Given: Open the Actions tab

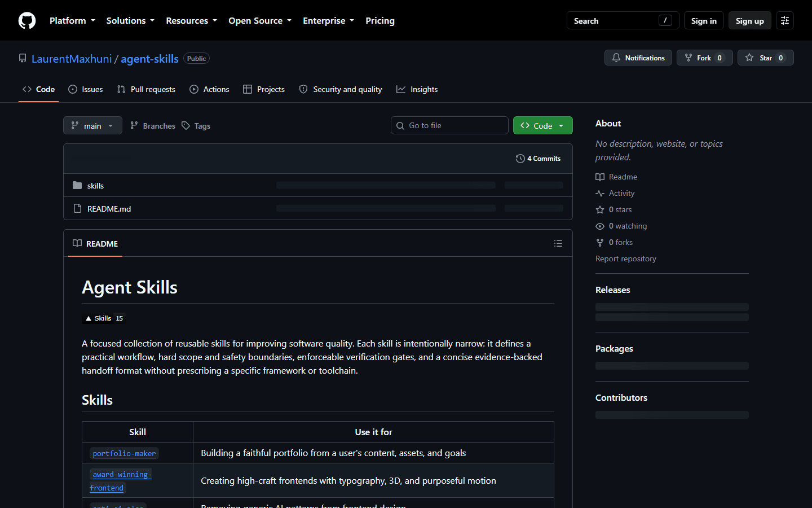Looking at the screenshot, I should (209, 89).
